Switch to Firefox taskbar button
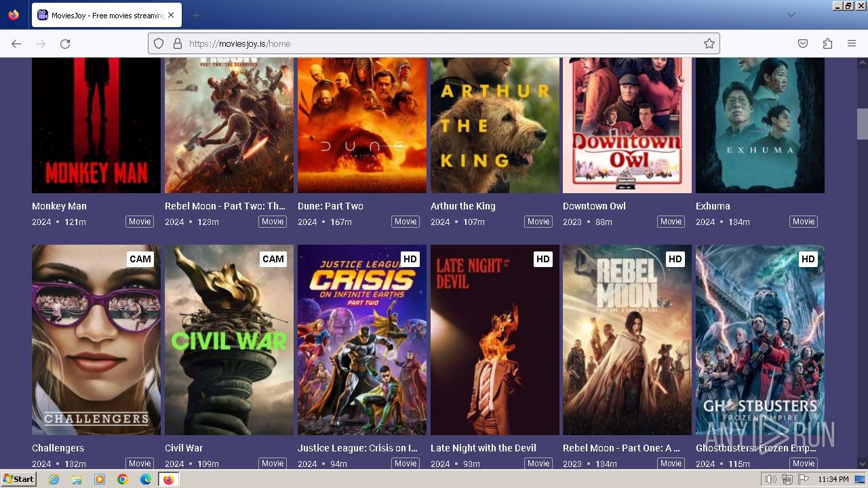Image resolution: width=868 pixels, height=488 pixels. click(168, 479)
